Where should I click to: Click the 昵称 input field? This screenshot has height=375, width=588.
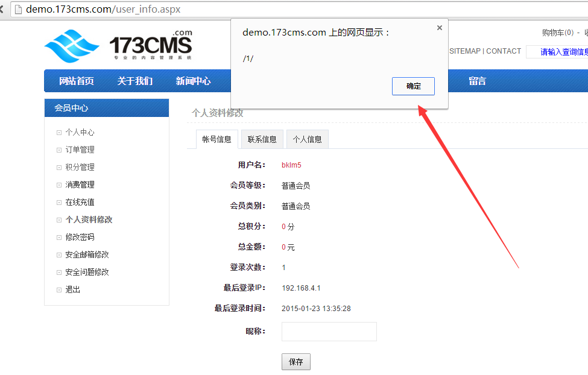tap(329, 332)
